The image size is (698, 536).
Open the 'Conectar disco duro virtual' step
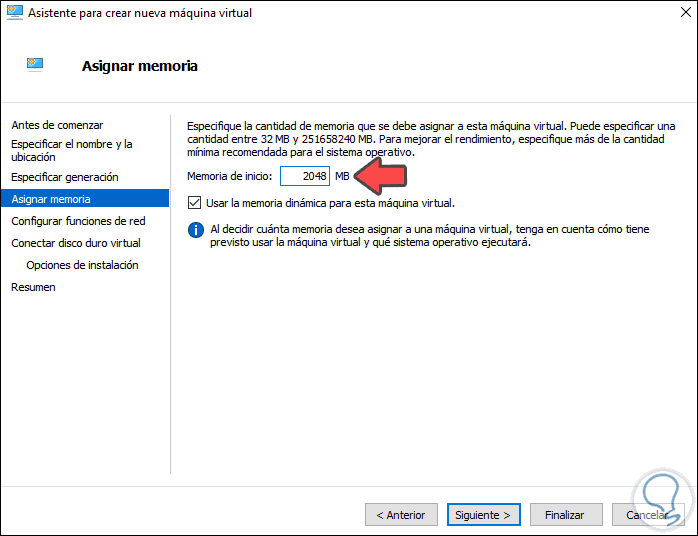point(76,243)
